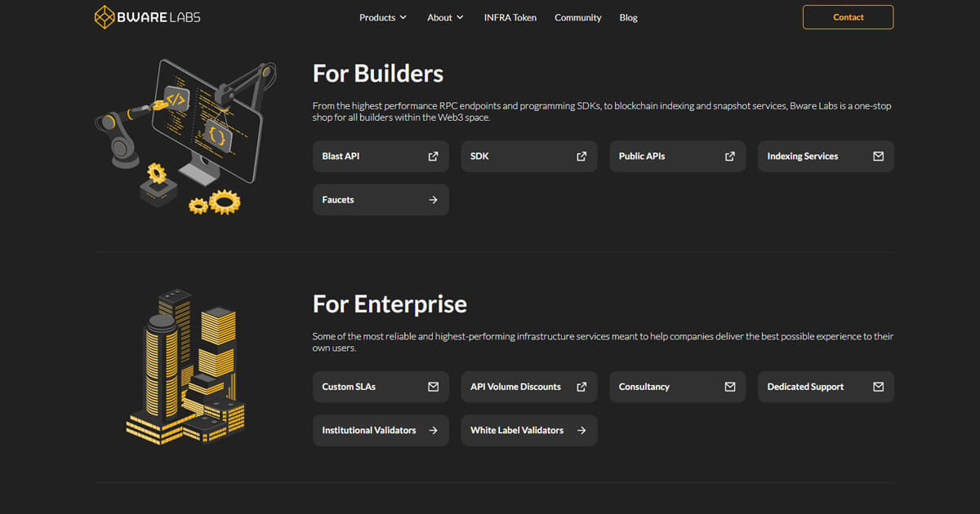Select the Indexing Services card
980x514 pixels.
tap(826, 157)
